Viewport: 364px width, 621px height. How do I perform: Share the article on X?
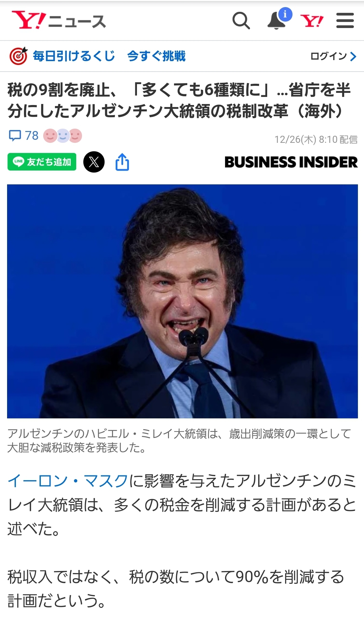point(94,162)
